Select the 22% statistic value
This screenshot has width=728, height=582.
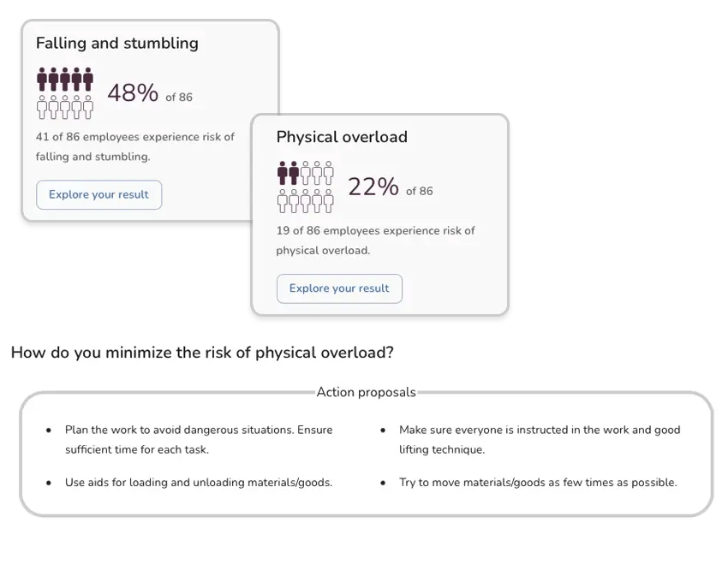pos(373,187)
